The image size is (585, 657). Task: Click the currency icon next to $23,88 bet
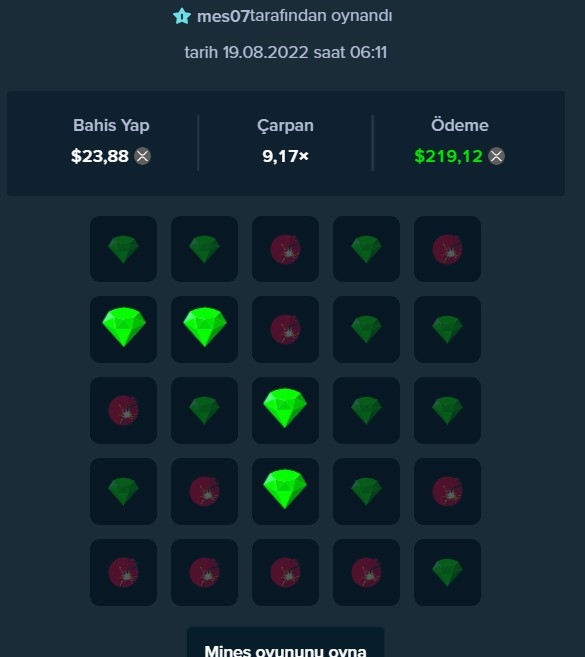click(x=142, y=156)
